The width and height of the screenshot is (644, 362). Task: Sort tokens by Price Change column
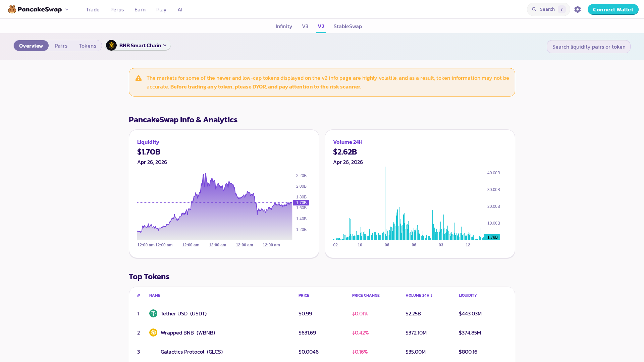[x=366, y=295]
